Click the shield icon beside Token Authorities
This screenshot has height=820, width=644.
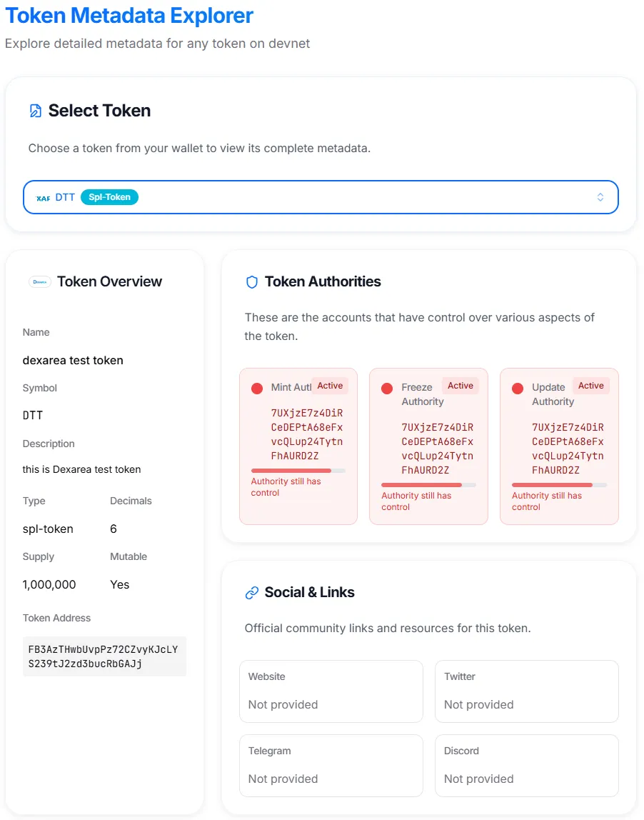tap(251, 282)
